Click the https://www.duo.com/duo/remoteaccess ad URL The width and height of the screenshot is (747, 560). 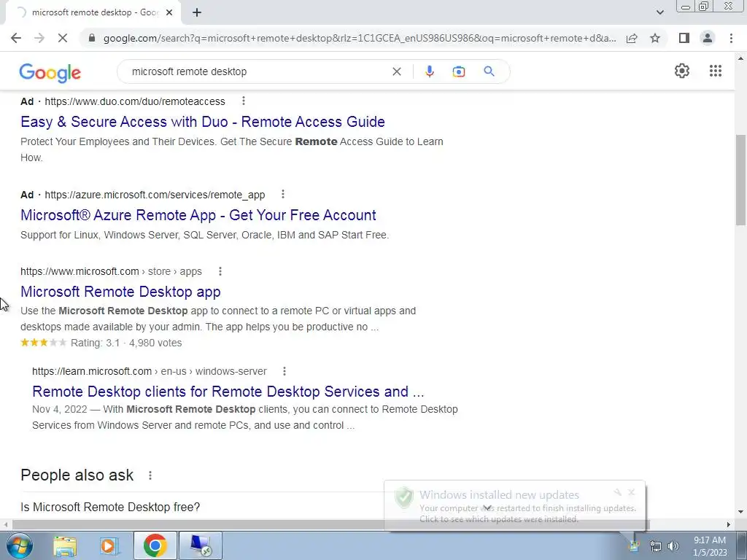coord(135,101)
